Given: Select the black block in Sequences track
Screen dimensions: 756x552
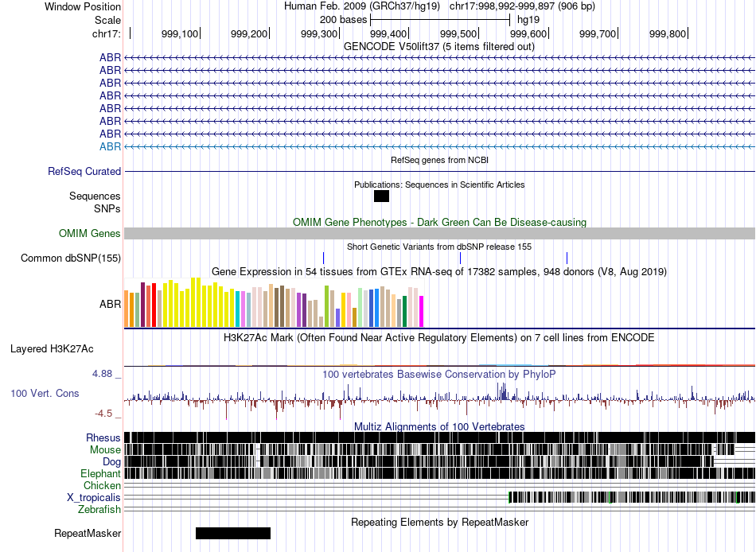Looking at the screenshot, I should (x=381, y=196).
